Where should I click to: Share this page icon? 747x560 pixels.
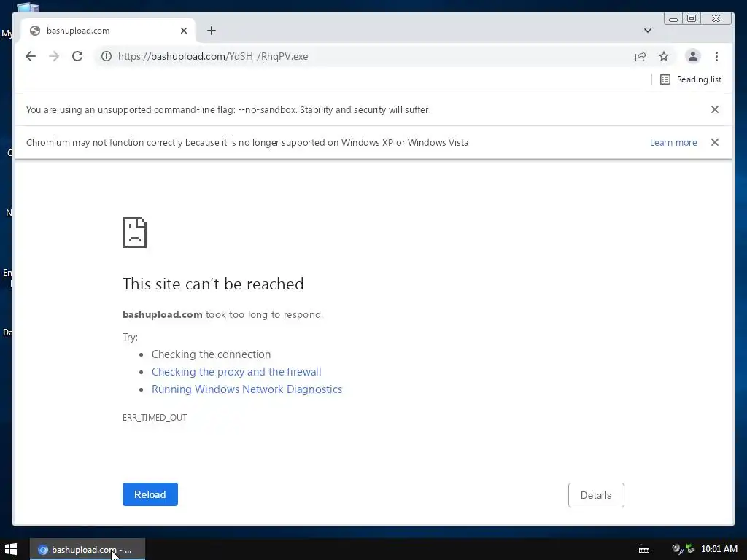coord(640,56)
